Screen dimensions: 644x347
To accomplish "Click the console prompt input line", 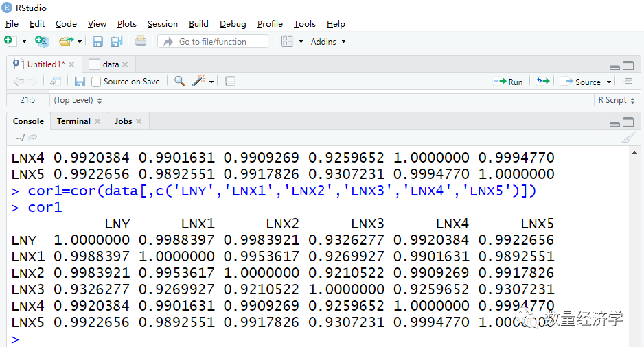I will click(x=319, y=339).
